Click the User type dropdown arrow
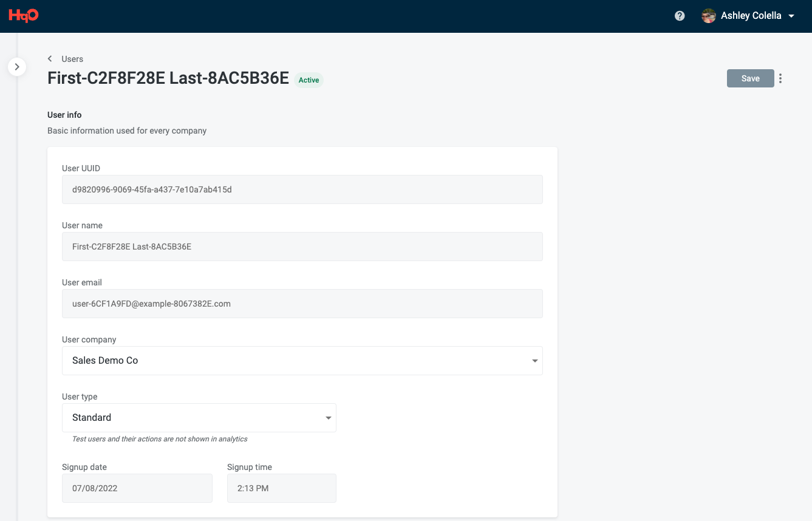The width and height of the screenshot is (812, 521). 328,418
